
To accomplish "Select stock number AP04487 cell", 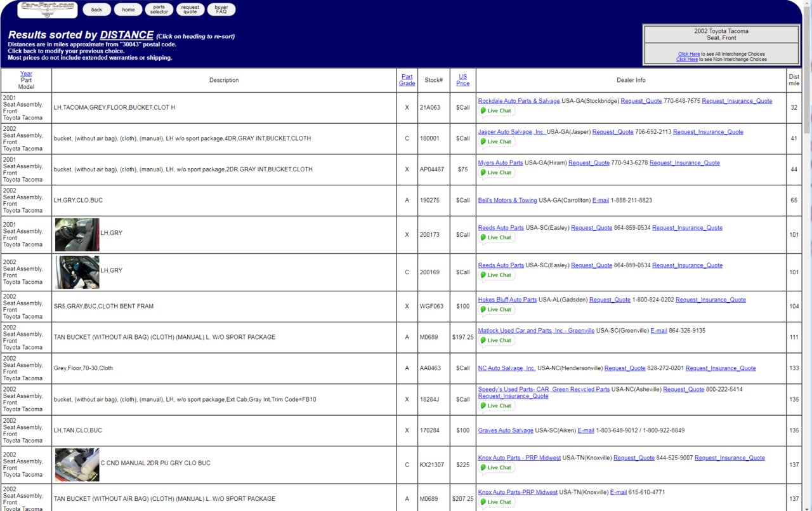I will tap(434, 169).
